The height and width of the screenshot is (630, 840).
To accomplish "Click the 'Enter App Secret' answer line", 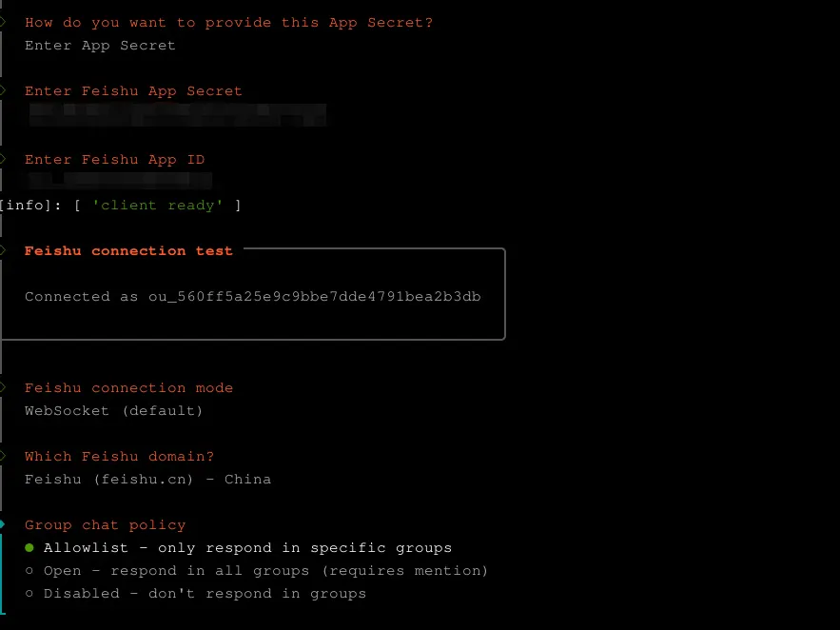I will 100,46.
